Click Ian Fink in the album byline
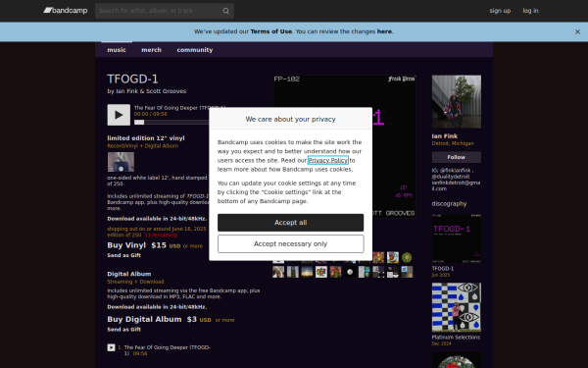Viewport: 588px width, 368px height. (x=127, y=91)
